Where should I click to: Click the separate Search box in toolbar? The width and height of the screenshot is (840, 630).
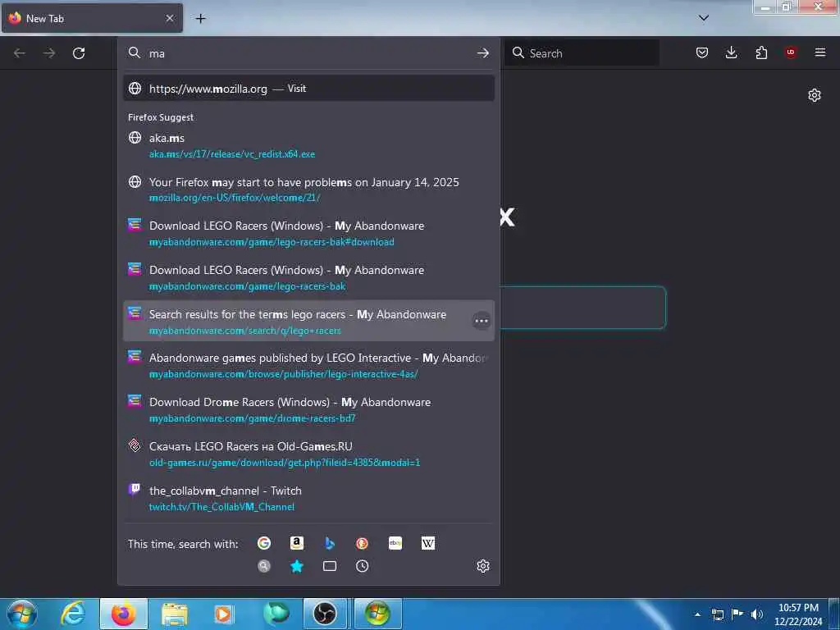click(582, 53)
